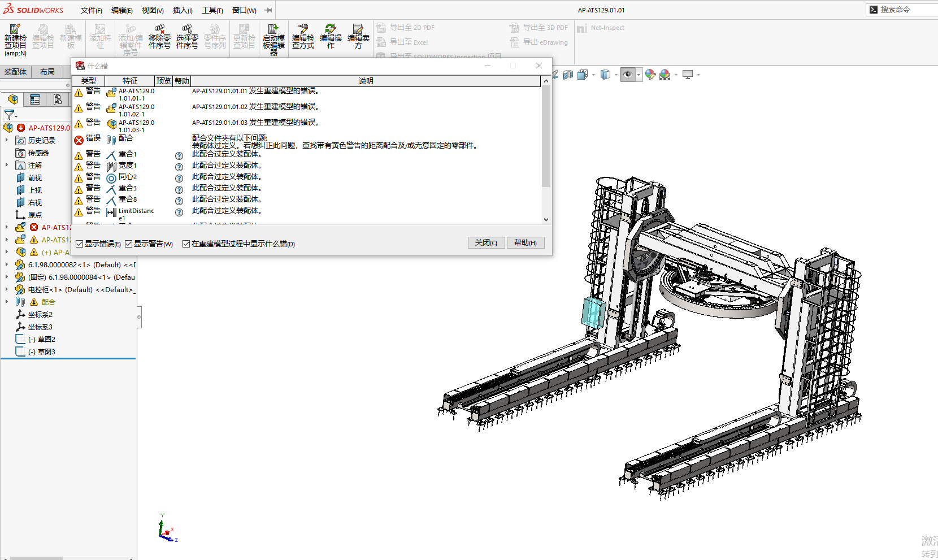The height and width of the screenshot is (560, 938).
Task: Click the view orientation cube icon
Action: click(583, 75)
